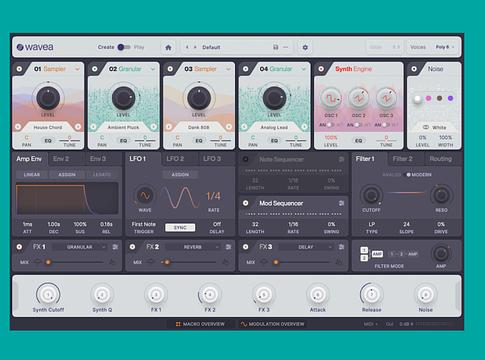485x360 pixels.
Task: Open Mod Sequencer settings icon
Action: coord(341,203)
